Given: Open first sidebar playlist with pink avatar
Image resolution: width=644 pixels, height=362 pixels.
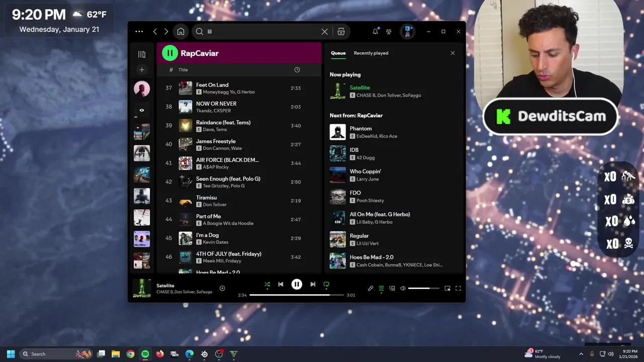Looking at the screenshot, I should pyautogui.click(x=142, y=89).
